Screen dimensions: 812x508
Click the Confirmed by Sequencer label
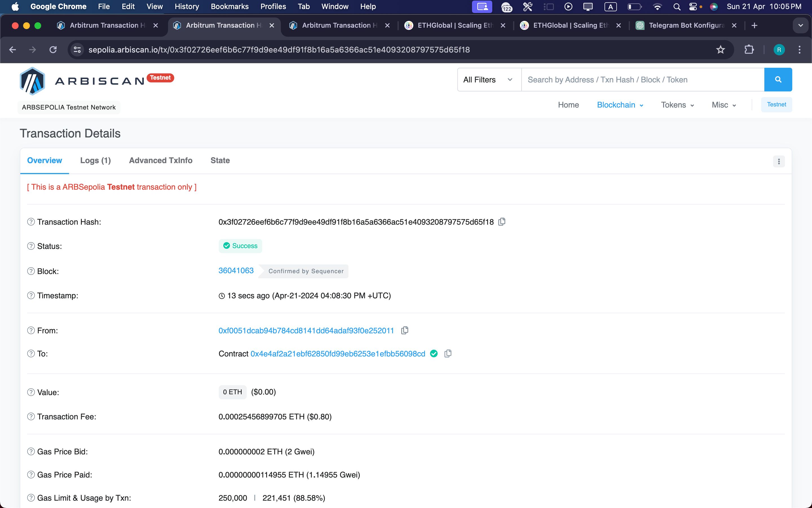click(x=306, y=271)
